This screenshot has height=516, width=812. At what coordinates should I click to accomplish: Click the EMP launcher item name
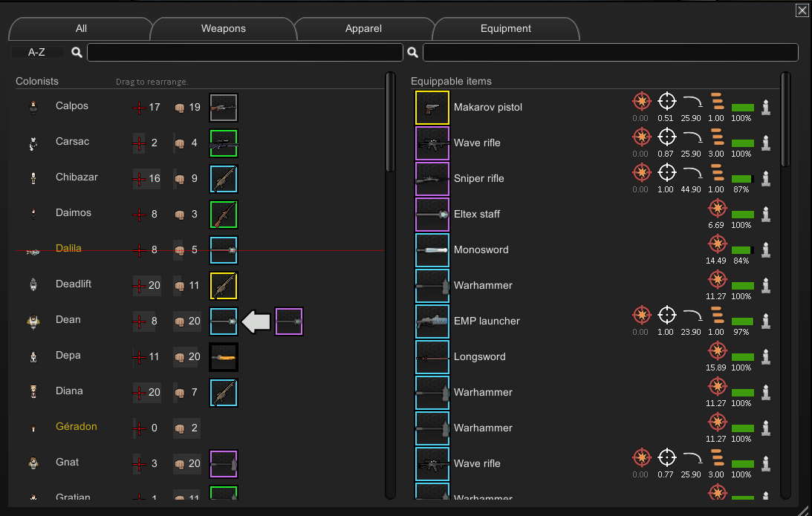[x=487, y=321]
